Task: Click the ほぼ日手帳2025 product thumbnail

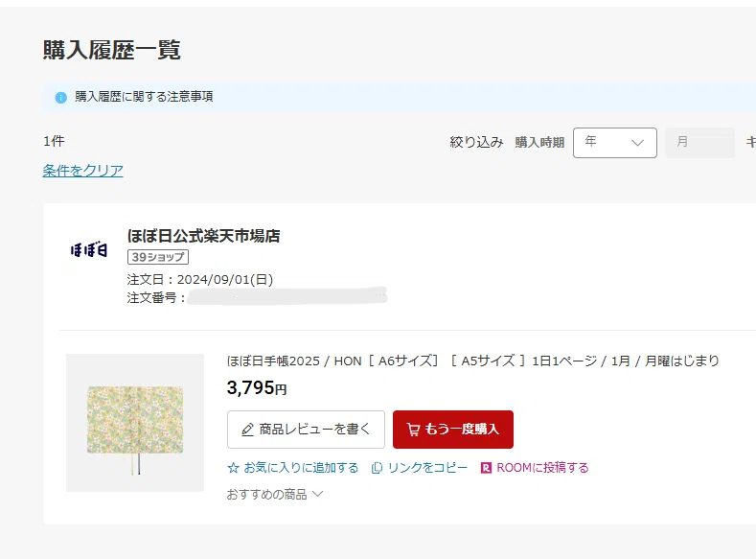Action: coord(135,423)
